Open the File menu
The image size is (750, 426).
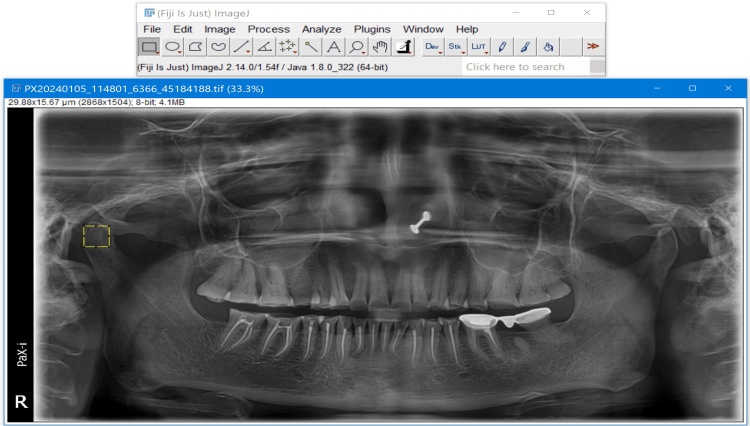[x=152, y=29]
